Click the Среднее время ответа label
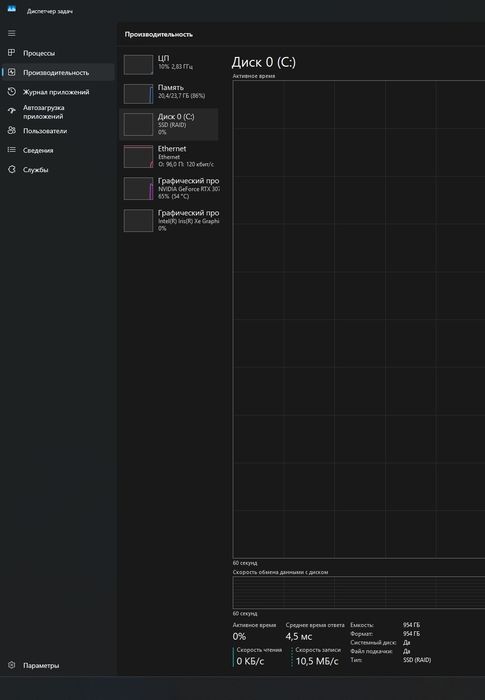485x700 pixels. click(x=315, y=625)
